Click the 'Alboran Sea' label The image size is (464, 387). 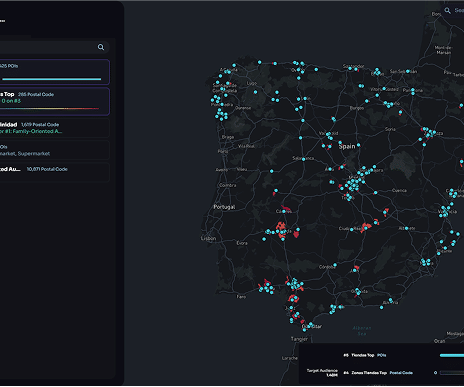pos(362,331)
